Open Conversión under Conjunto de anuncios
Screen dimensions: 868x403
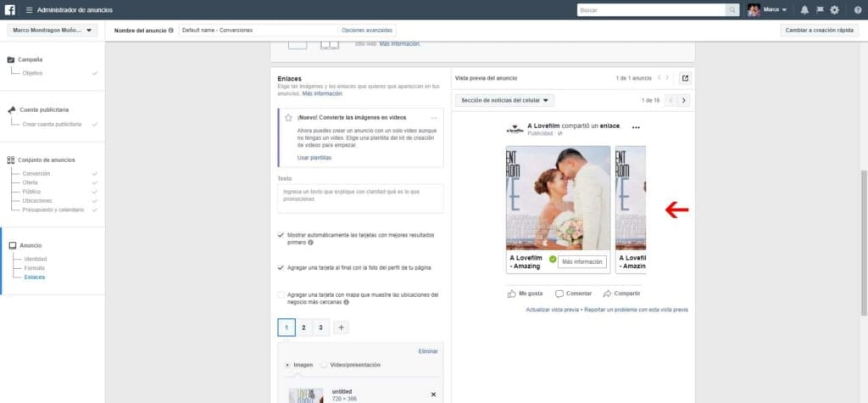point(36,174)
